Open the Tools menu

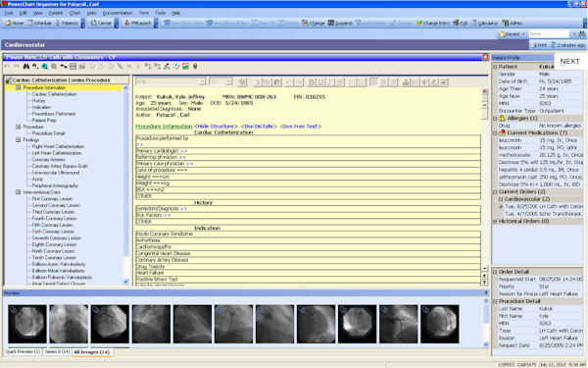click(160, 13)
